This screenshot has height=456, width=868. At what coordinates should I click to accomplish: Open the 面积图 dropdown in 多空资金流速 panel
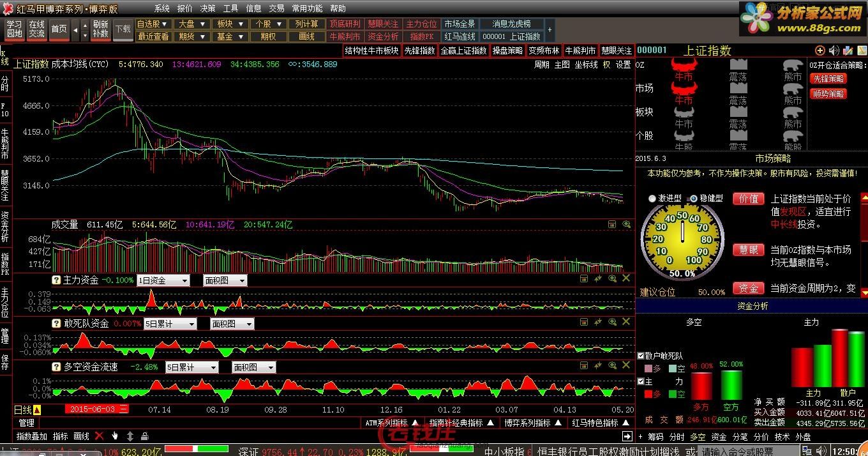[x=253, y=367]
